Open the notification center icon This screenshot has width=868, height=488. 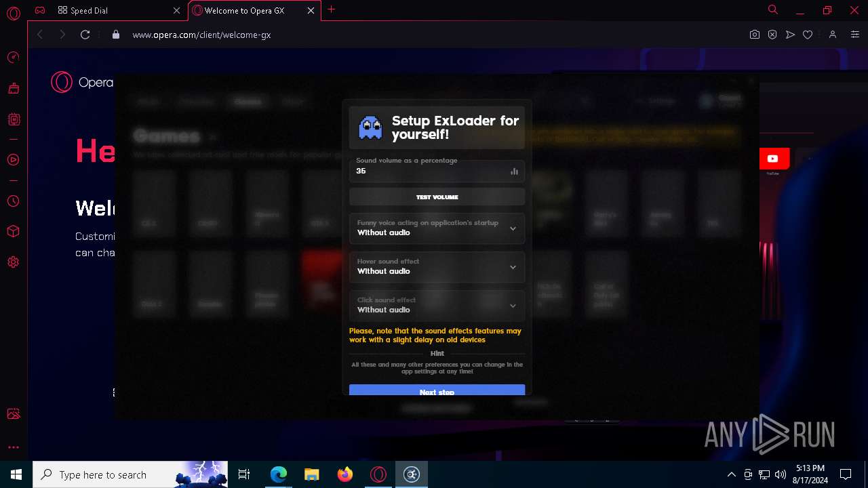coord(846,474)
